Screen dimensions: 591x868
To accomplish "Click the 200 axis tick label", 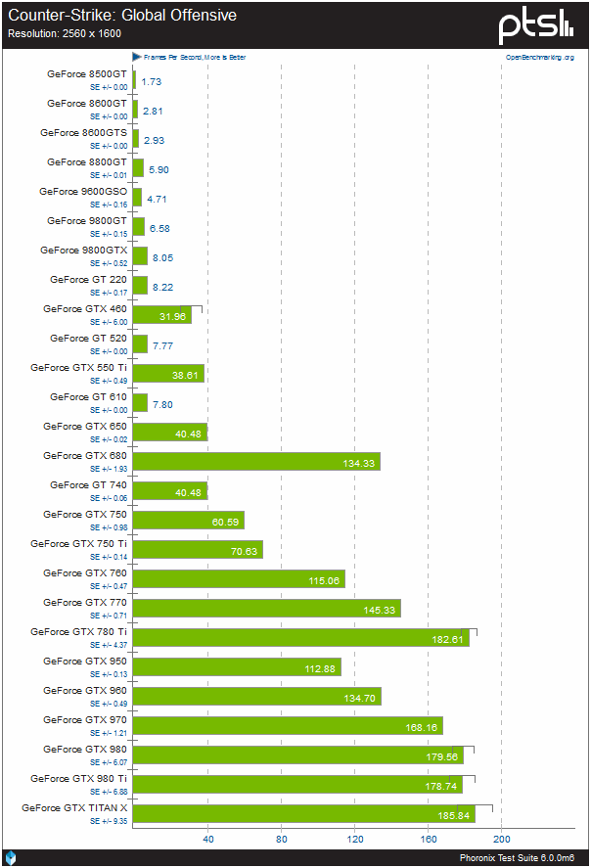I will pos(502,839).
